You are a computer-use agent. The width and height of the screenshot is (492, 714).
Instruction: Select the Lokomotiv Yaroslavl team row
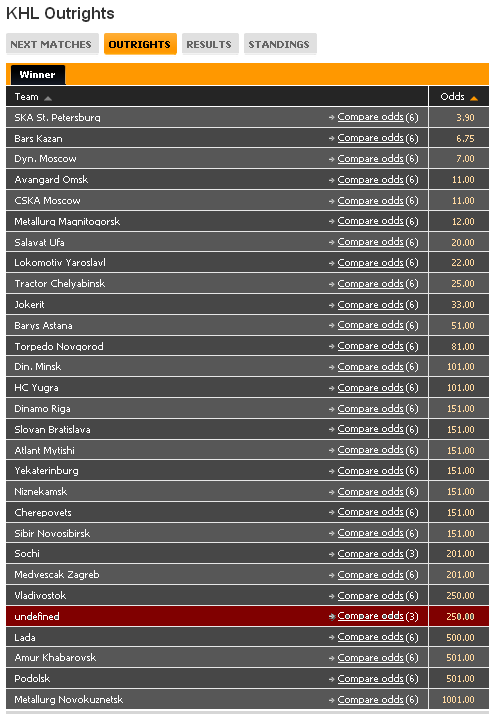point(217,263)
